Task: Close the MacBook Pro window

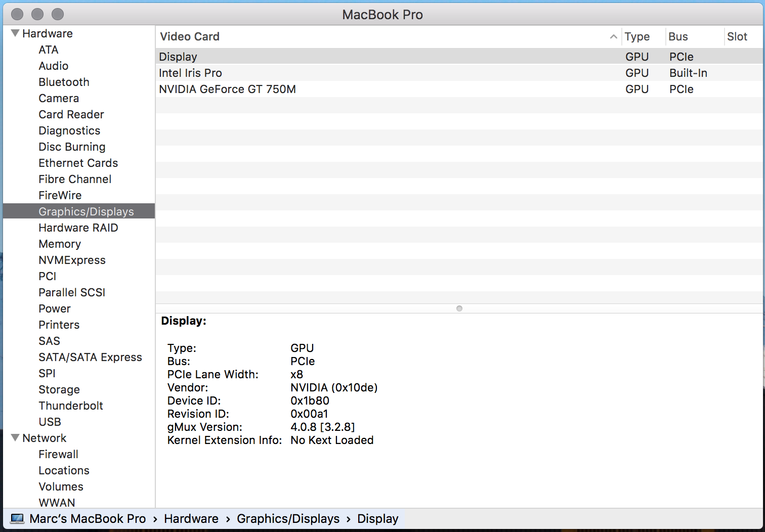Action: click(x=17, y=14)
